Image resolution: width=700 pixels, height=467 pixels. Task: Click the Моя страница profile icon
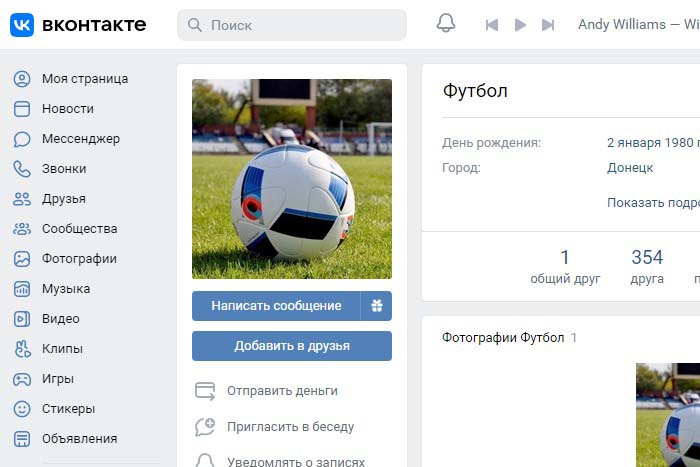(x=22, y=79)
